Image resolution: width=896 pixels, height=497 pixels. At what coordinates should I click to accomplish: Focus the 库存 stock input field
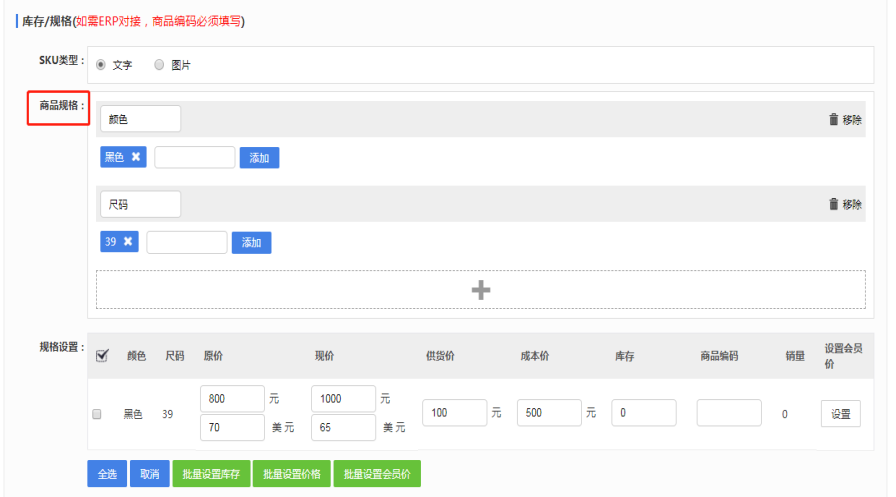click(643, 413)
